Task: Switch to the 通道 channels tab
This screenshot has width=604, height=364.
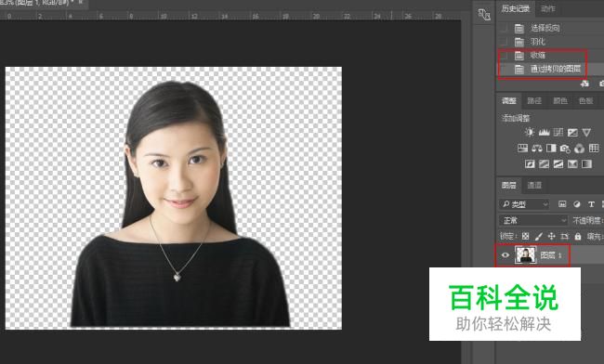Action: pyautogui.click(x=534, y=185)
